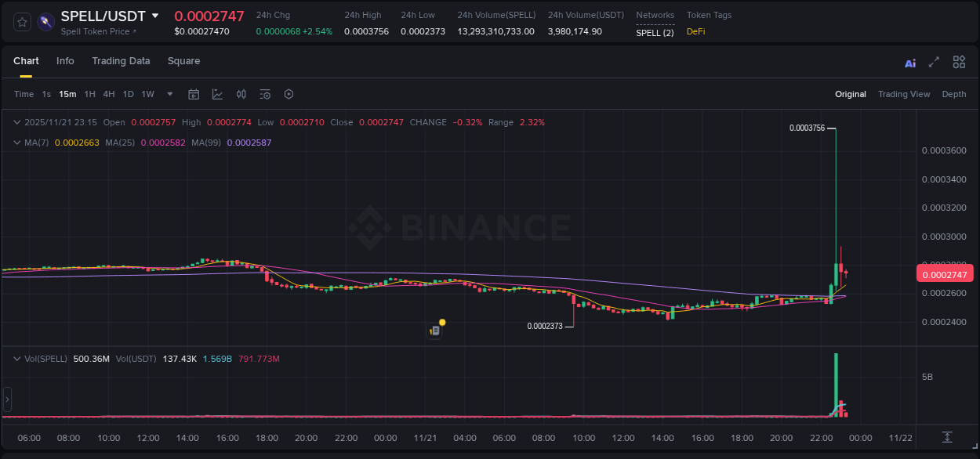The height and width of the screenshot is (459, 980).
Task: Open chart settings via the hexagon icon
Action: tap(289, 93)
